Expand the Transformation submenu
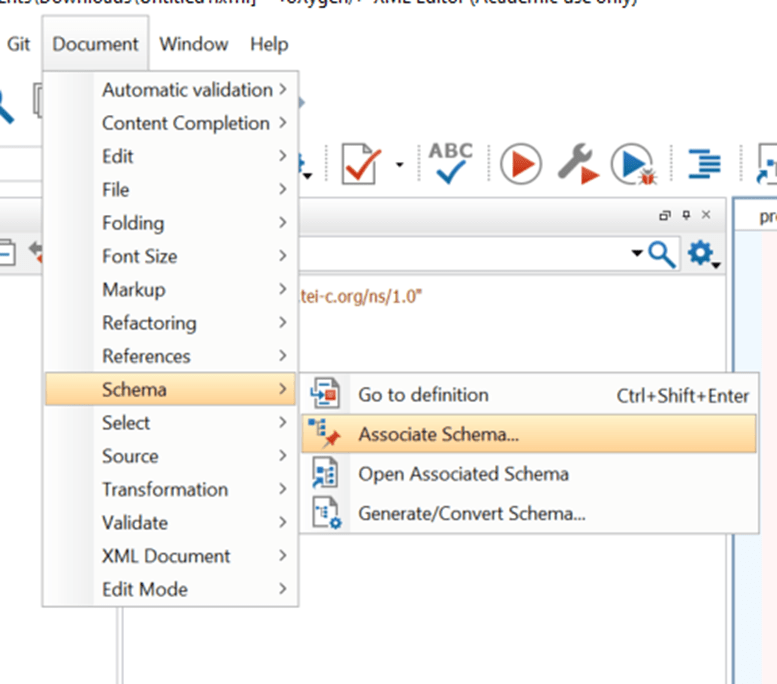 tap(165, 489)
